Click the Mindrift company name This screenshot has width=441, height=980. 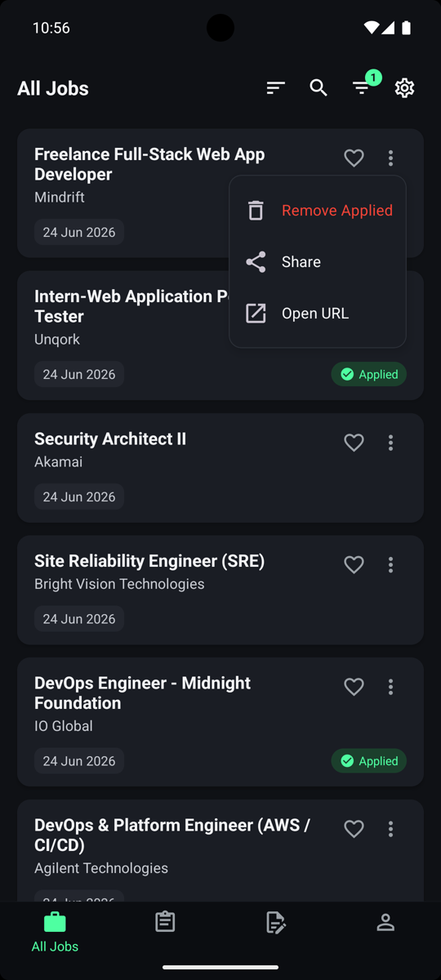click(60, 197)
